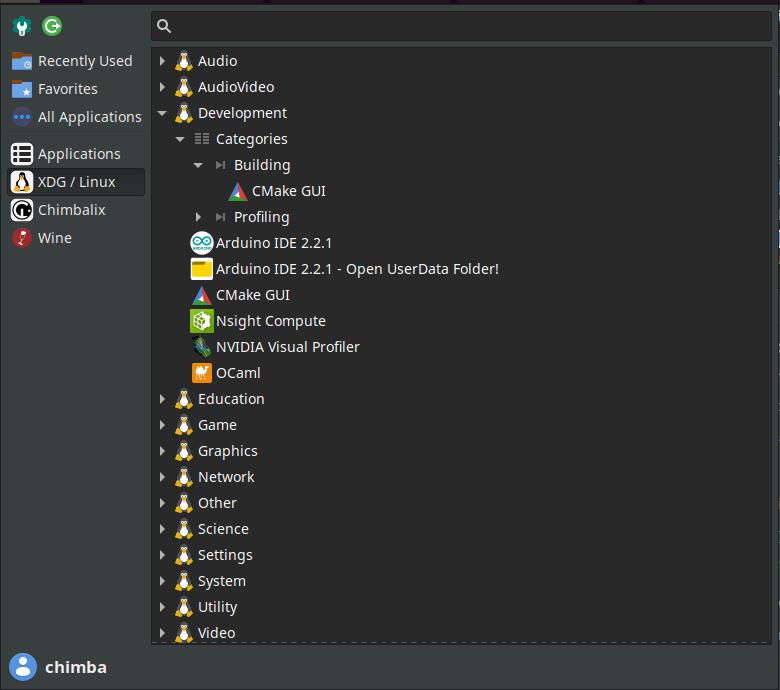Viewport: 780px width, 690px height.
Task: Click the chimba user avatar icon
Action: [x=23, y=667]
